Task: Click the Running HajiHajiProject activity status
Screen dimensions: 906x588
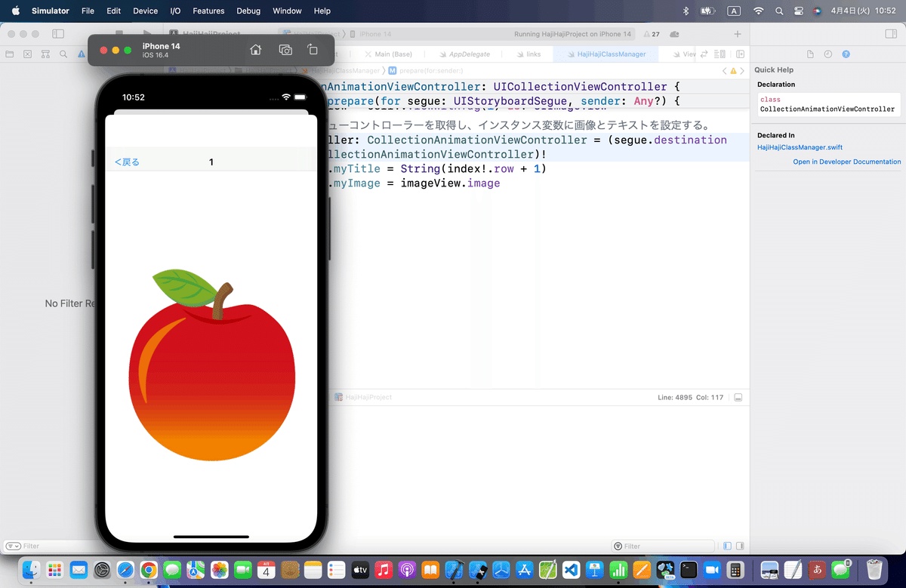Action: click(x=572, y=34)
